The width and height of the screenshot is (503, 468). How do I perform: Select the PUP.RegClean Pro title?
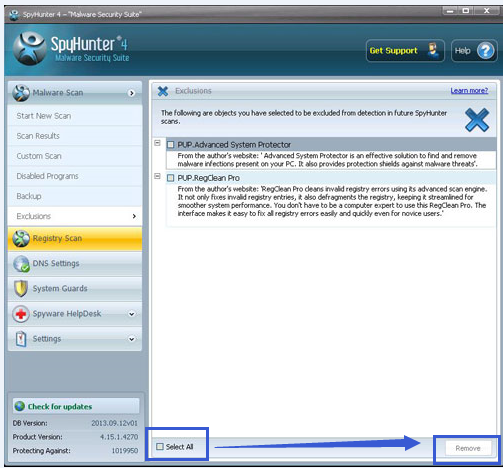208,178
